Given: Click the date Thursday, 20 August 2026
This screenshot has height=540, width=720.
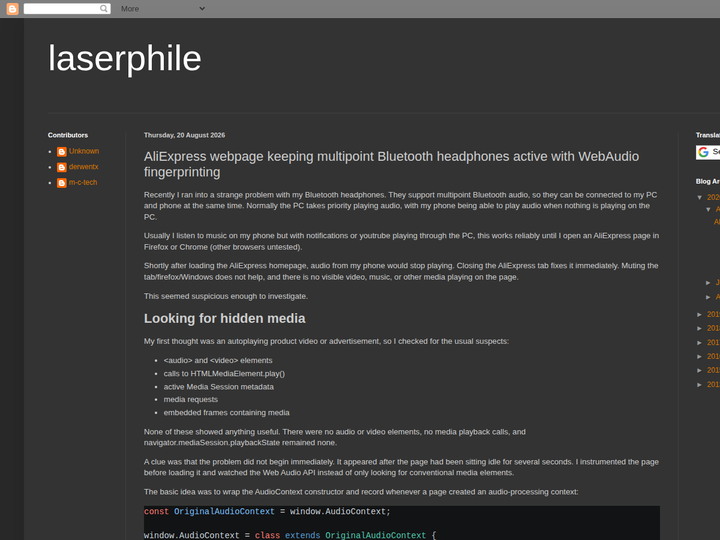Looking at the screenshot, I should point(184,135).
